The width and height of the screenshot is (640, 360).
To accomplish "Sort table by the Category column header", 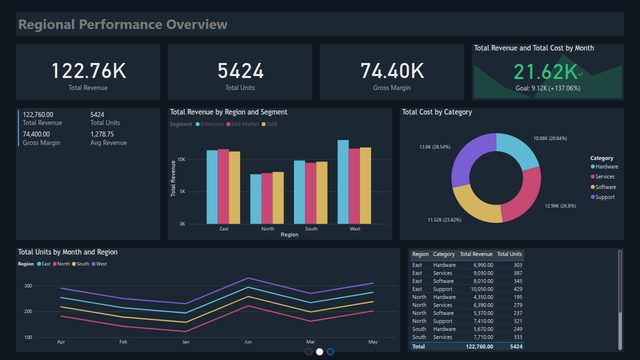I will 443,254.
